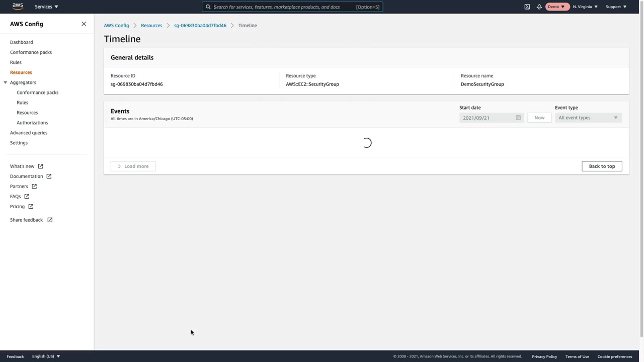The height and width of the screenshot is (362, 644).
Task: Open external link icon beside Pricing
Action: tap(31, 207)
